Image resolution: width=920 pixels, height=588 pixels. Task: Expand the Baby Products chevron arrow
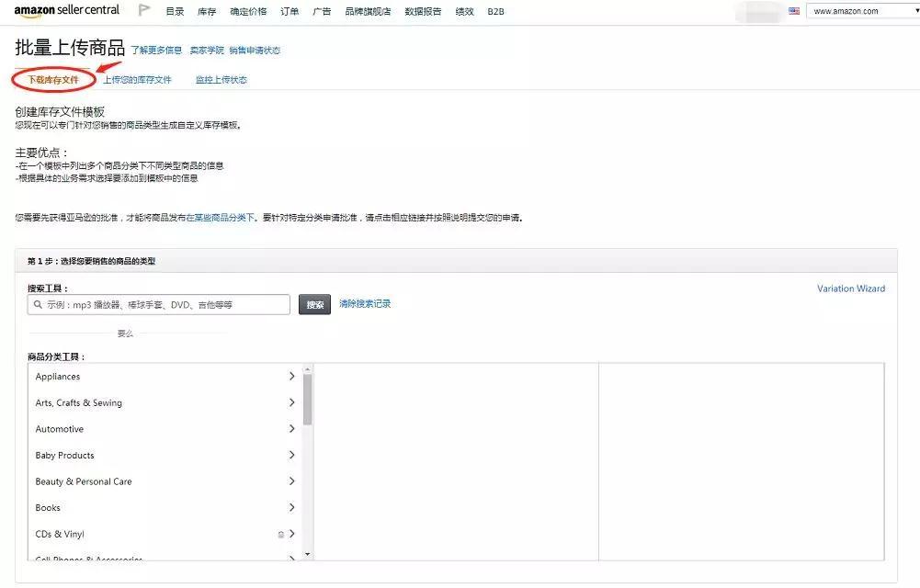tap(291, 455)
